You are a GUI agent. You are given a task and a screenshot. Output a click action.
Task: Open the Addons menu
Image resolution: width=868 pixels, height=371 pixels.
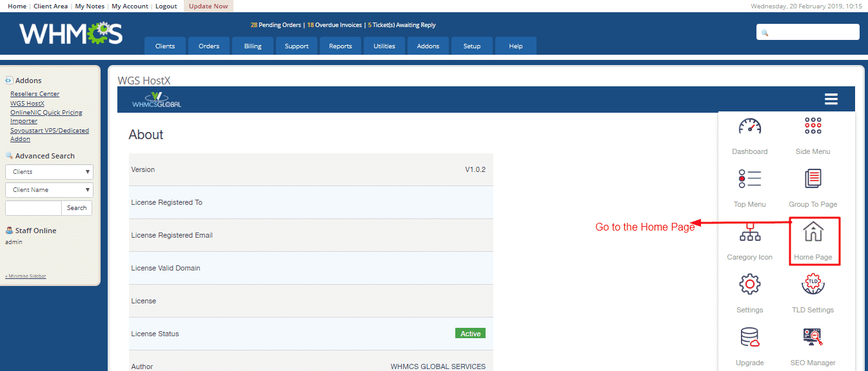click(428, 46)
